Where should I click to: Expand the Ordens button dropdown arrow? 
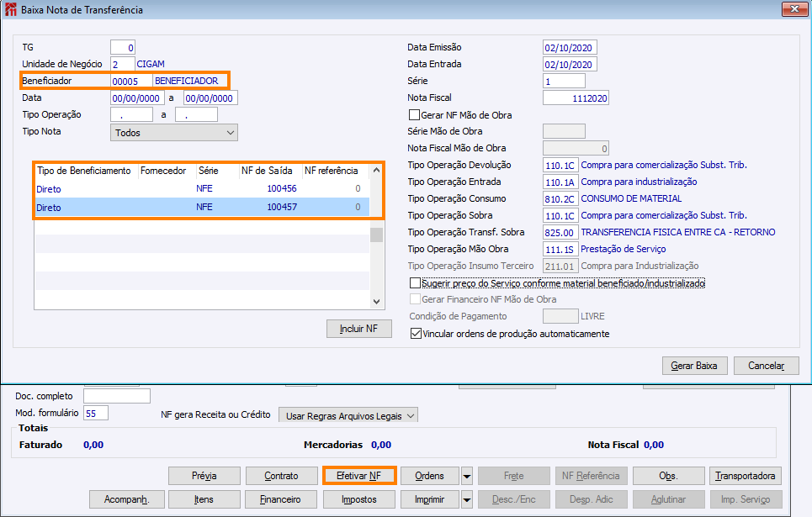coord(467,476)
